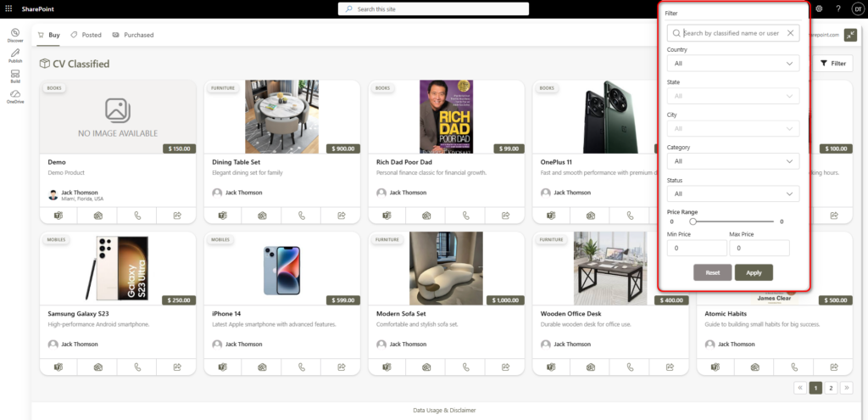Start Teams chat on the Demo card

point(58,216)
